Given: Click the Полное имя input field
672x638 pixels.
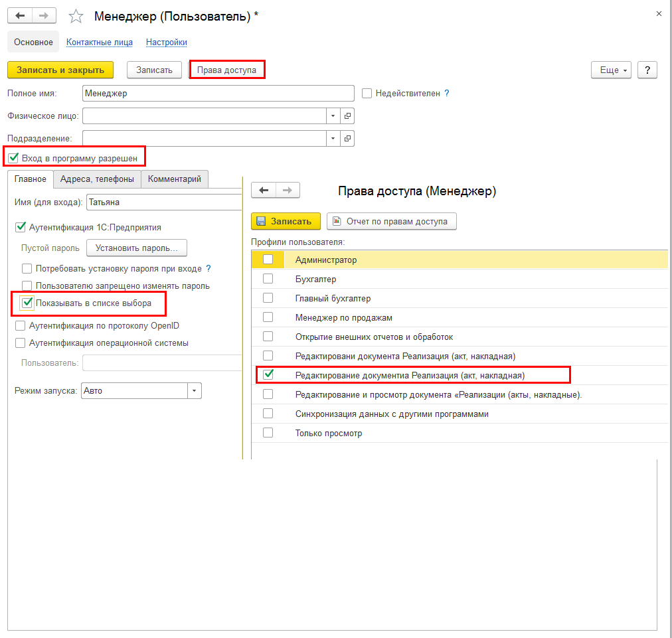Looking at the screenshot, I should pyautogui.click(x=218, y=93).
